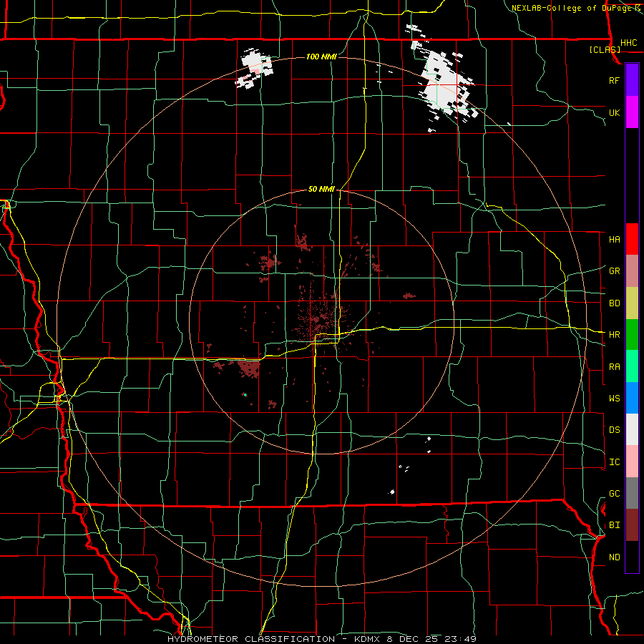644x644 pixels.
Task: Click the ND black legend swatch
Action: (632, 557)
